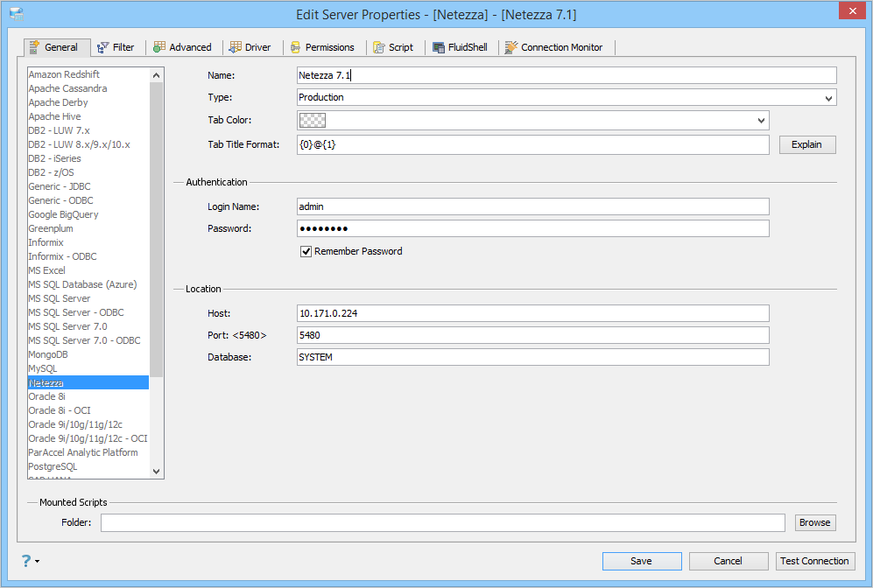Open the Tab Color dropdown arrow
The width and height of the screenshot is (873, 588).
[761, 120]
